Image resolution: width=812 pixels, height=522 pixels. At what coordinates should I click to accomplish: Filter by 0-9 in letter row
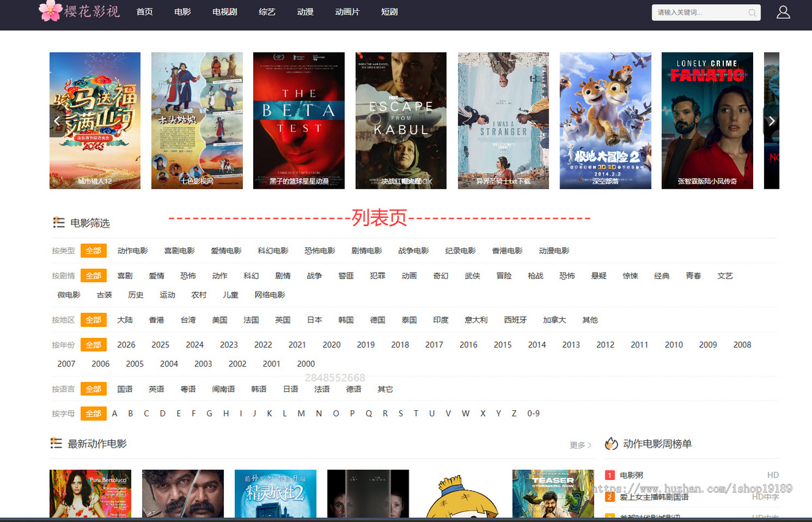click(x=534, y=413)
